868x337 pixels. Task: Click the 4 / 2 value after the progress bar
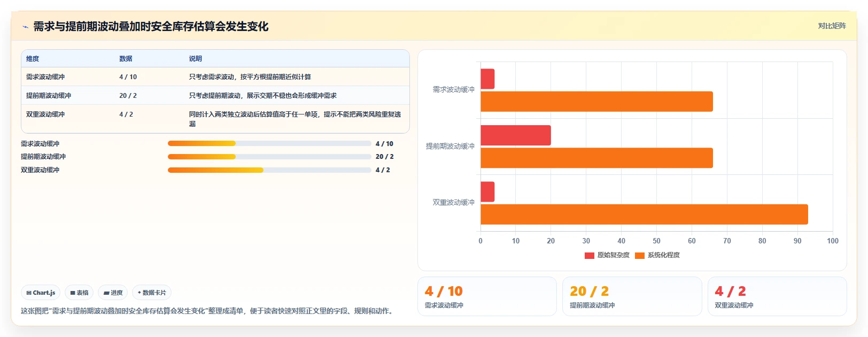point(383,170)
